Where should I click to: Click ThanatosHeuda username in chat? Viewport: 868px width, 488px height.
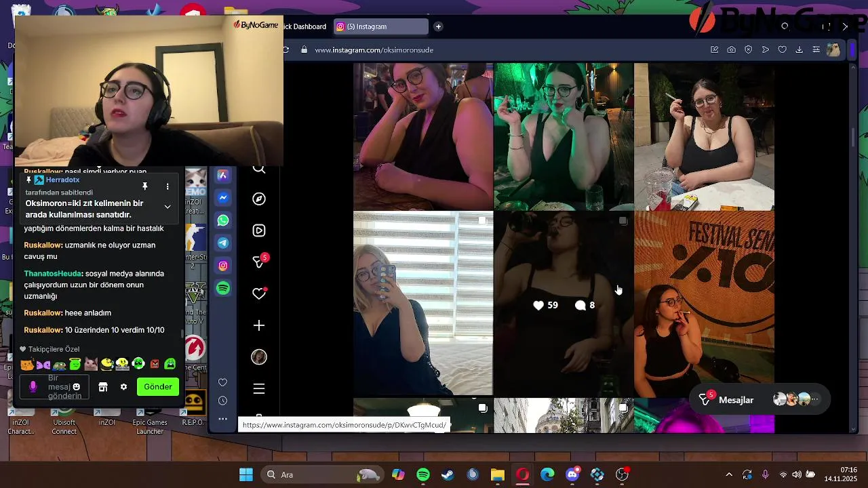(53, 273)
